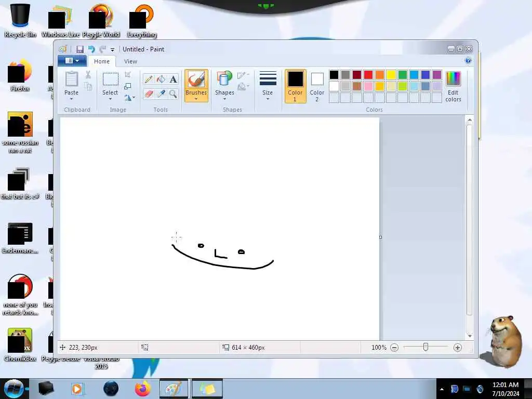532x399 pixels.
Task: Click the Copy icon
Action: (x=88, y=87)
